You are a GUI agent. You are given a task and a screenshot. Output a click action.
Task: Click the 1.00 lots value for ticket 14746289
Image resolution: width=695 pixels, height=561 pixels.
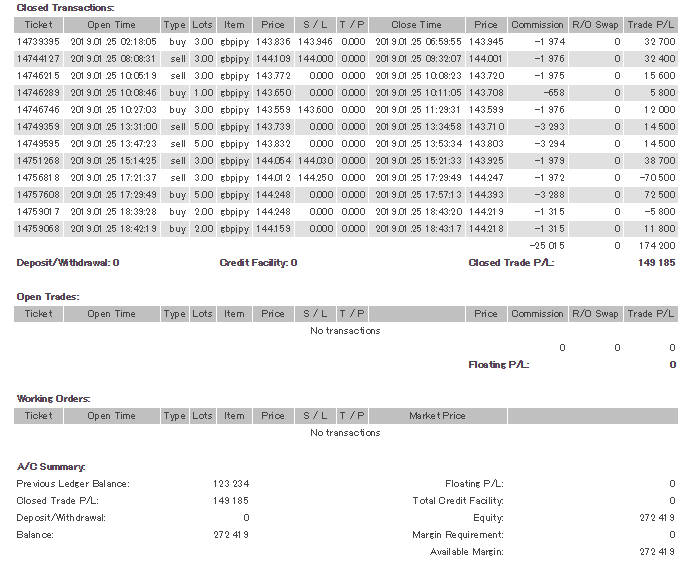[202, 92]
